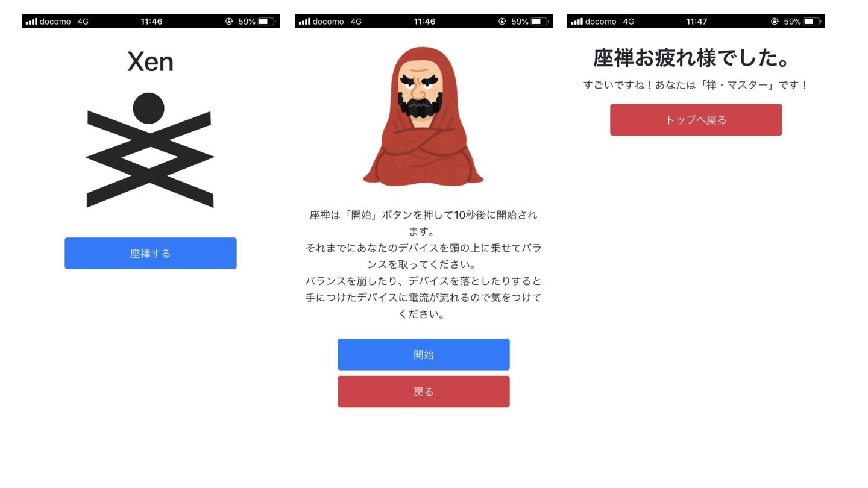Click the 11:47 clock in status bar
Screen dimensions: 868x488
pyautogui.click(x=697, y=22)
